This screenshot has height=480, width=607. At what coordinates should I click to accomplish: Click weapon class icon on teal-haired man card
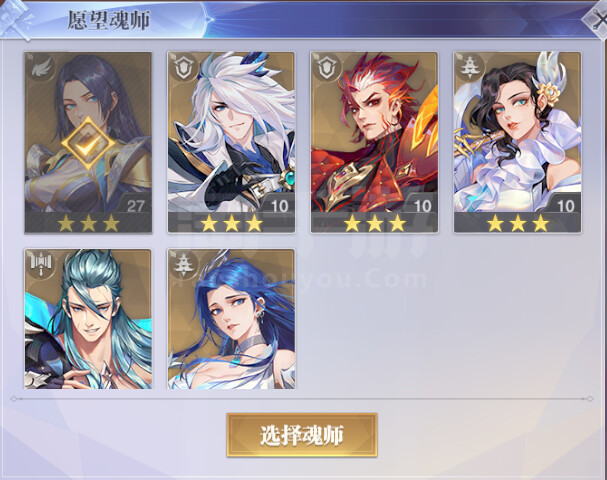click(41, 264)
